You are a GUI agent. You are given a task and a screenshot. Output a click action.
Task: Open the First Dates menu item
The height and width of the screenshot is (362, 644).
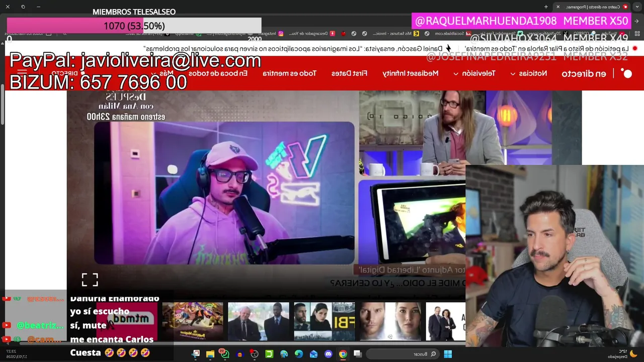(x=349, y=73)
